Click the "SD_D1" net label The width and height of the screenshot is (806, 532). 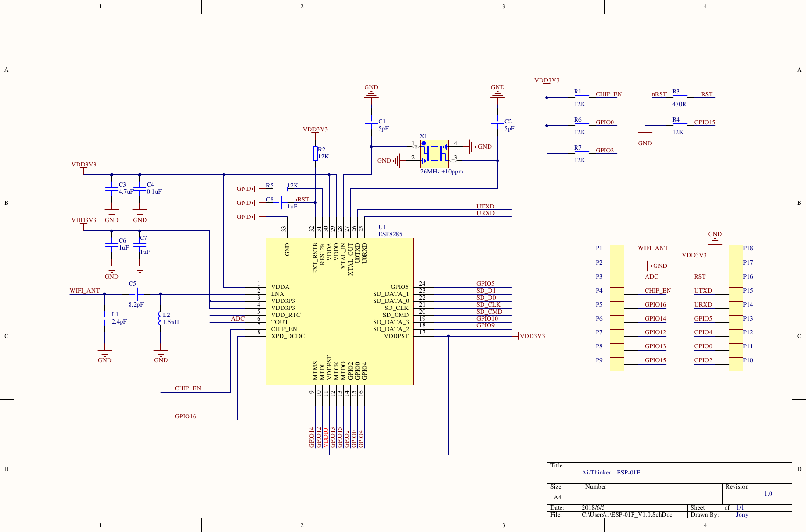486,291
